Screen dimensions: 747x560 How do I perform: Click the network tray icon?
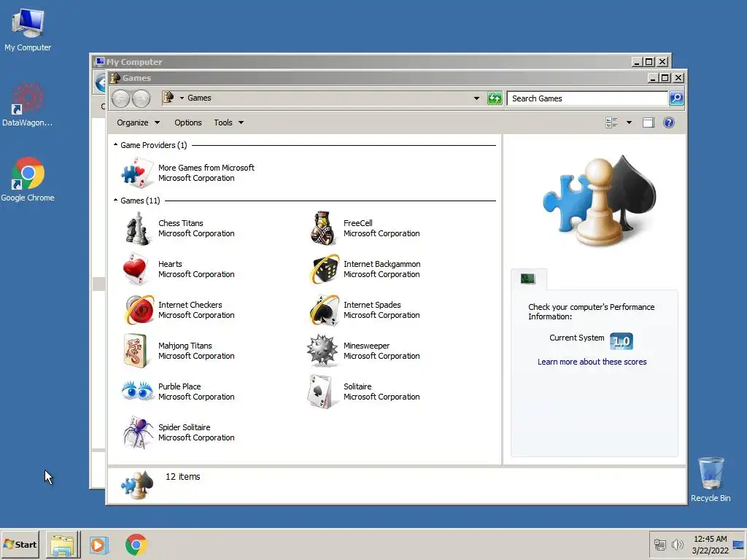point(659,544)
